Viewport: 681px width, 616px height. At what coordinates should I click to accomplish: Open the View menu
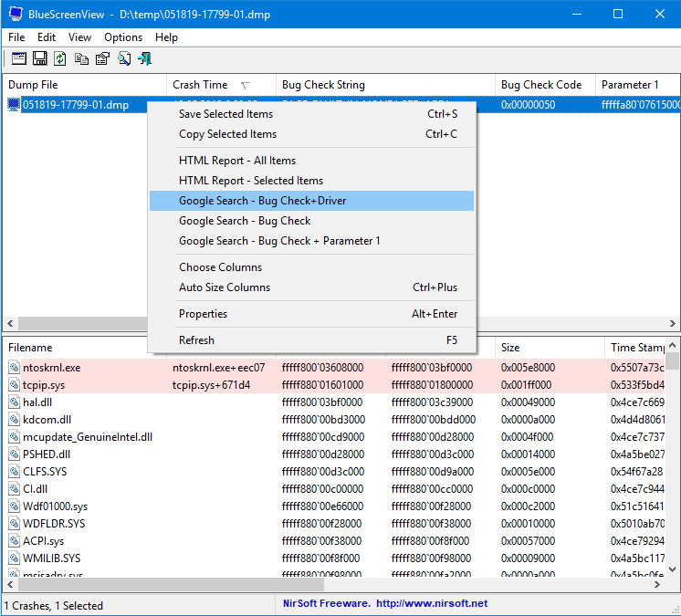[x=79, y=37]
